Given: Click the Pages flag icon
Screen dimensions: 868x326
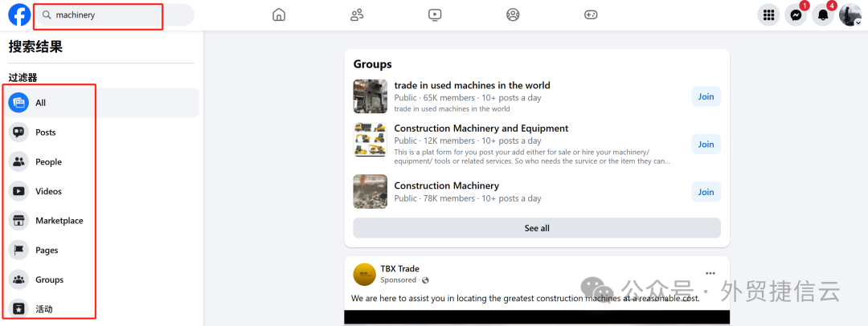Looking at the screenshot, I should click(18, 251).
